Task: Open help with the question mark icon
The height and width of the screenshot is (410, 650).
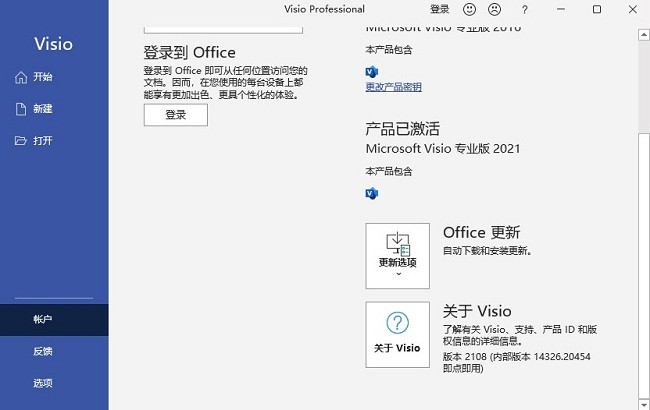Action: click(x=524, y=9)
